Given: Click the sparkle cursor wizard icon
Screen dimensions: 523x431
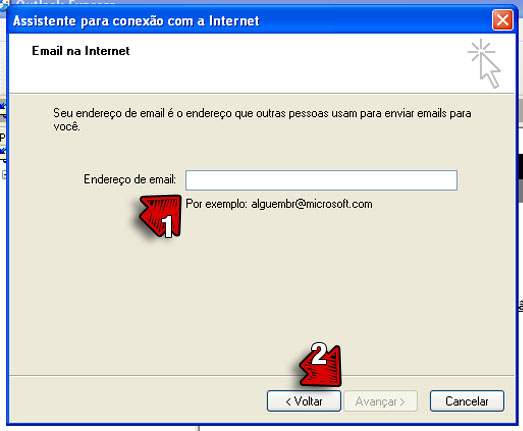Looking at the screenshot, I should 484,63.
